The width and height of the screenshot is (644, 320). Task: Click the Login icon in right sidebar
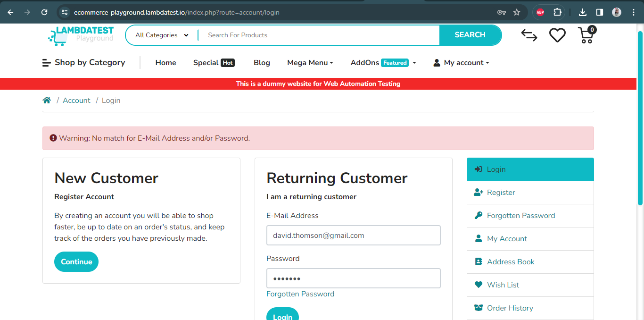coord(479,169)
